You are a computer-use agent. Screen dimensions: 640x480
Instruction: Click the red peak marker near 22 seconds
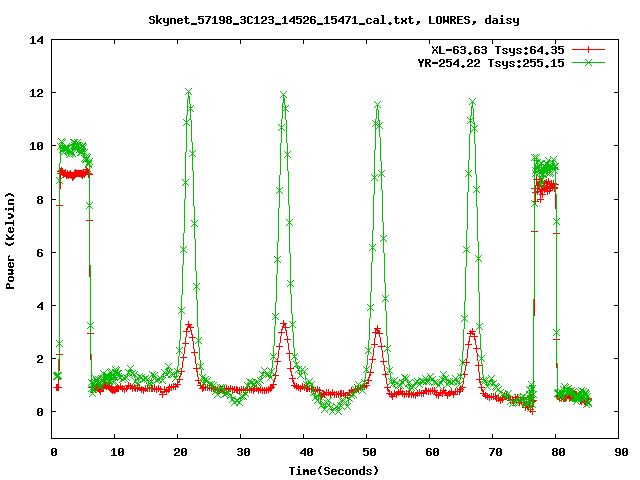[x=189, y=325]
